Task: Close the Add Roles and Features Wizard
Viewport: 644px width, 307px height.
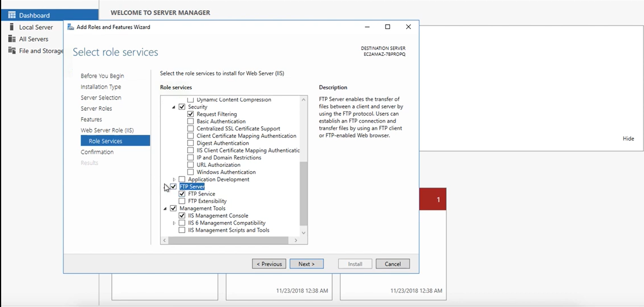Action: pyautogui.click(x=408, y=27)
